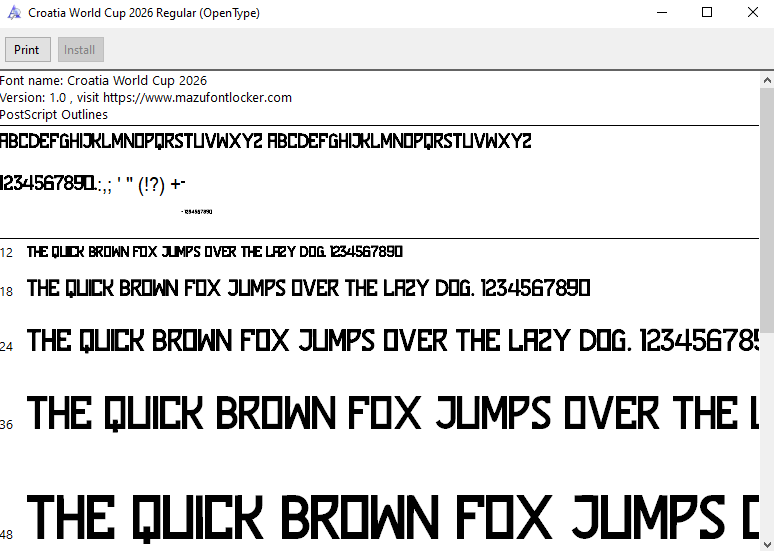Click the window title text in title bar
The image size is (774, 551).
144,13
